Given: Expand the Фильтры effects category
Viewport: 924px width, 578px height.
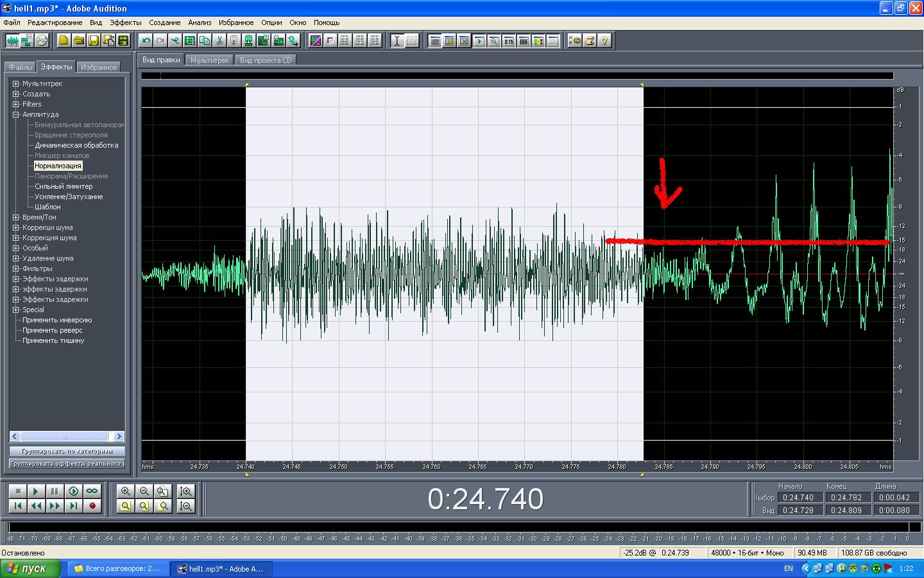Looking at the screenshot, I should (16, 268).
